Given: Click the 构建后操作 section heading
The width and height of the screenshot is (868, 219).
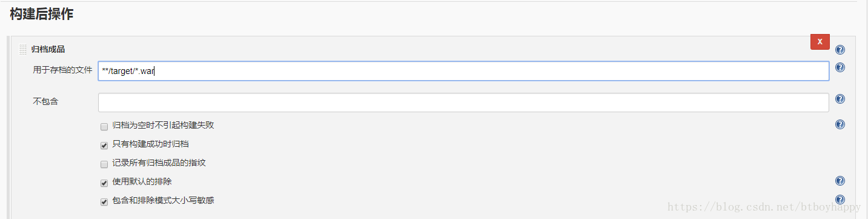Looking at the screenshot, I should (x=41, y=15).
